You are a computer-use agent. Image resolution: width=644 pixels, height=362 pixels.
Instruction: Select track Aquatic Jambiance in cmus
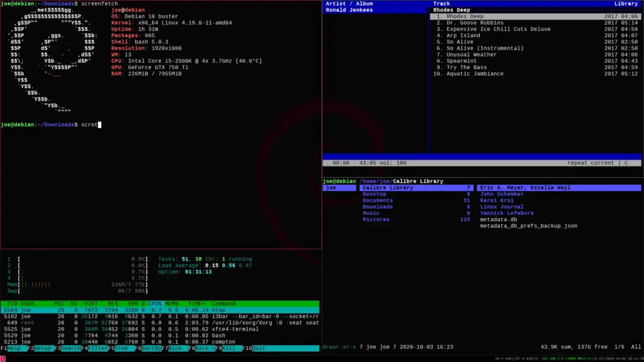click(x=536, y=74)
